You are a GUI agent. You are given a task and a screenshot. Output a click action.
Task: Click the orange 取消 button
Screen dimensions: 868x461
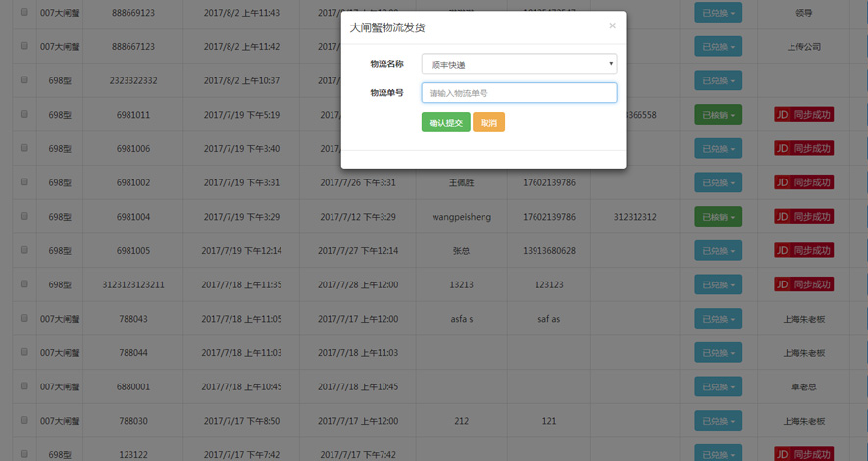tap(488, 123)
